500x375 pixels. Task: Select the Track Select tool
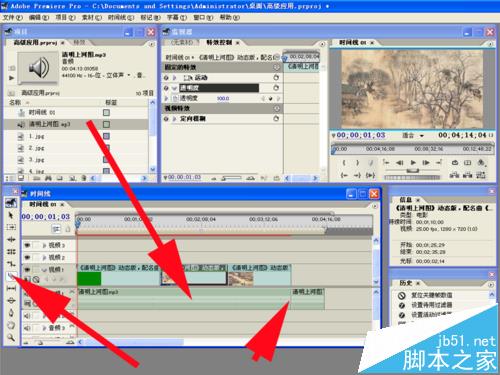[x=11, y=227]
